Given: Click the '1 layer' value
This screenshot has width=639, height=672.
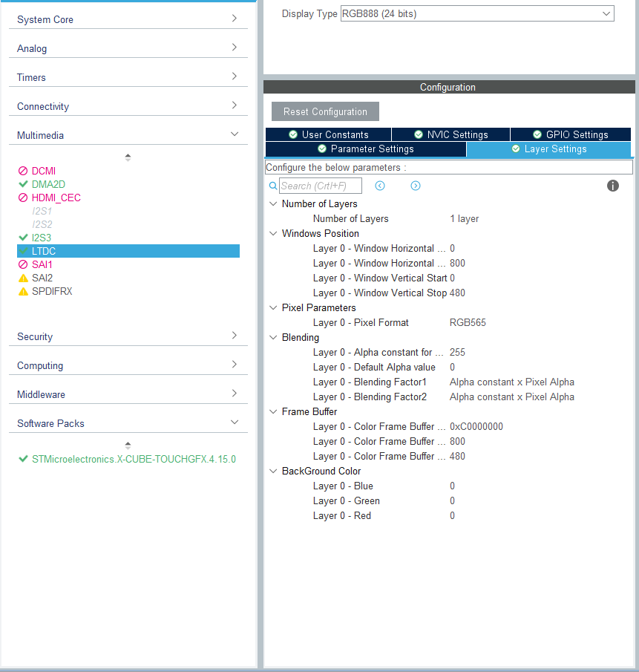Looking at the screenshot, I should click(465, 218).
